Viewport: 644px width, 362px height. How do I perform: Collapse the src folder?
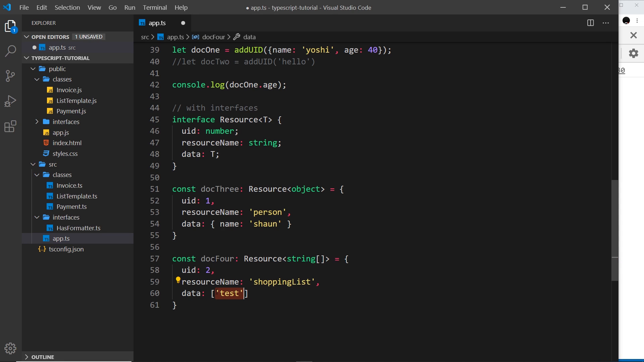click(33, 164)
